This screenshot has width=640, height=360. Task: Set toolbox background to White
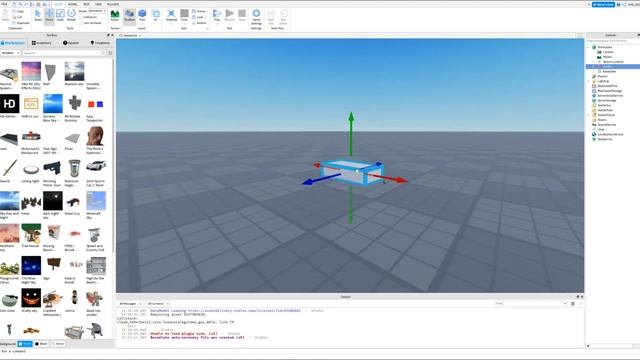pos(25,344)
